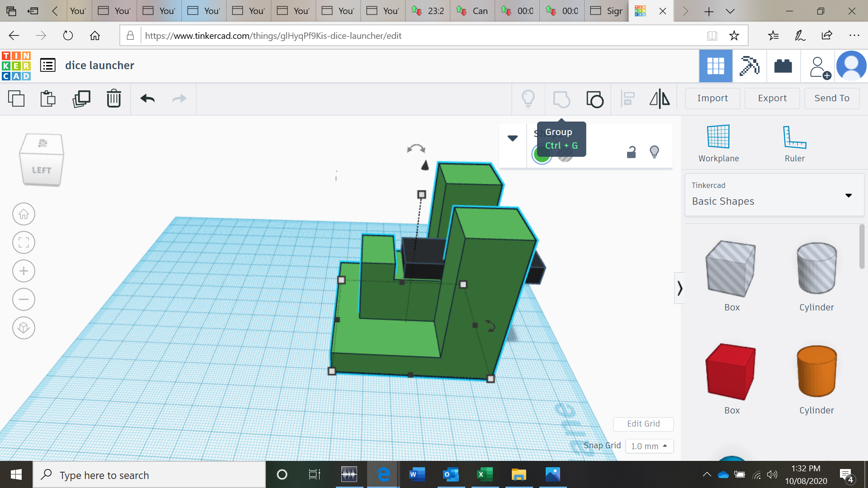The height and width of the screenshot is (488, 868).
Task: Refresh the page
Action: [x=68, y=35]
